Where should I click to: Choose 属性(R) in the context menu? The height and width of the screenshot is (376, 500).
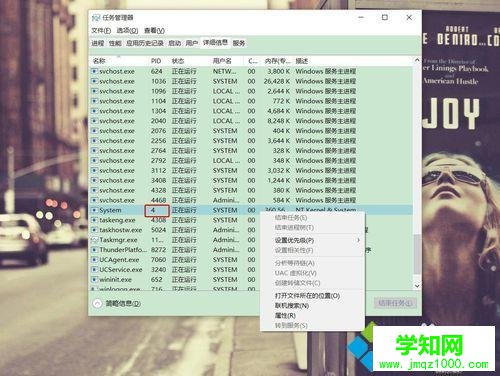coord(285,316)
